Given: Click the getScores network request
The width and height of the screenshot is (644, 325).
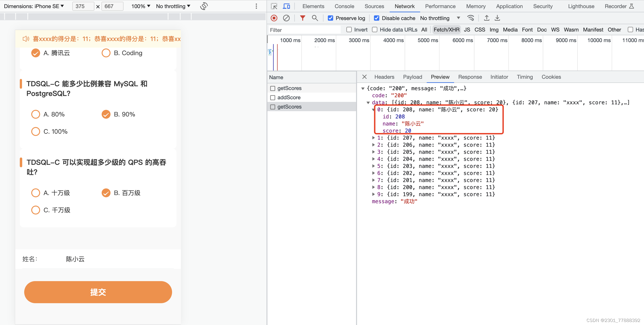Looking at the screenshot, I should coord(289,107).
